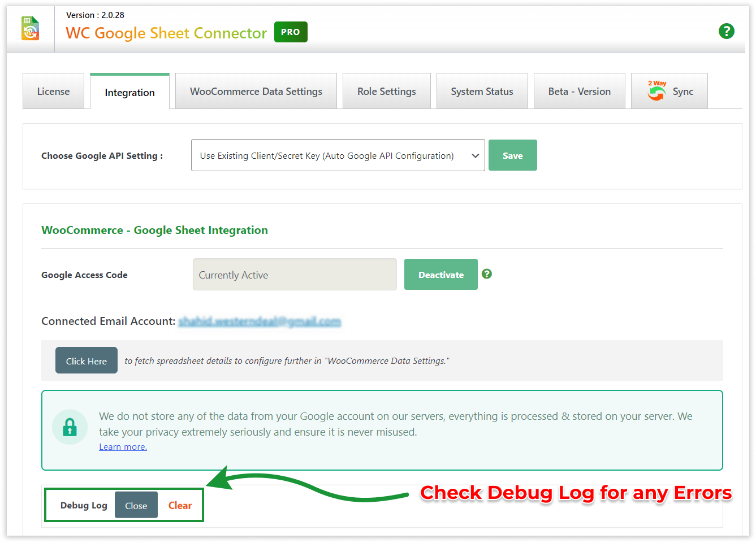Open the Choose Google API Setting dropdown

coord(338,155)
